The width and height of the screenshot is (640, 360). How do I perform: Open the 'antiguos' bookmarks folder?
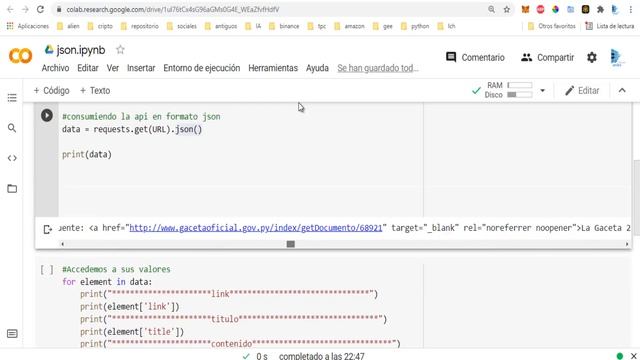[x=221, y=26]
